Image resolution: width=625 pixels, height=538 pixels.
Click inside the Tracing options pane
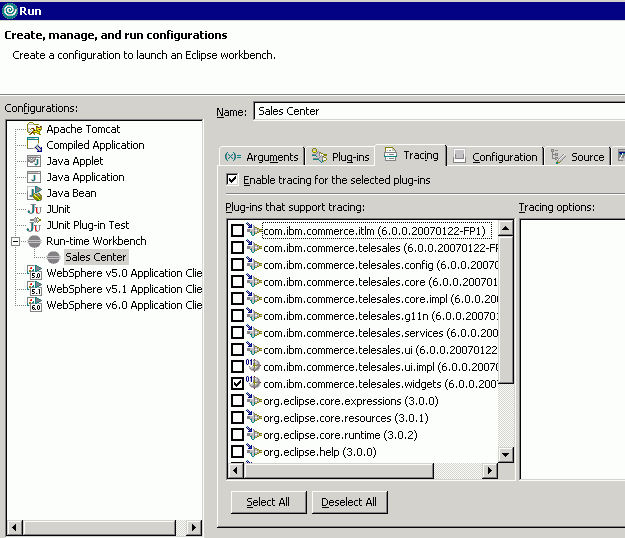[x=573, y=349]
